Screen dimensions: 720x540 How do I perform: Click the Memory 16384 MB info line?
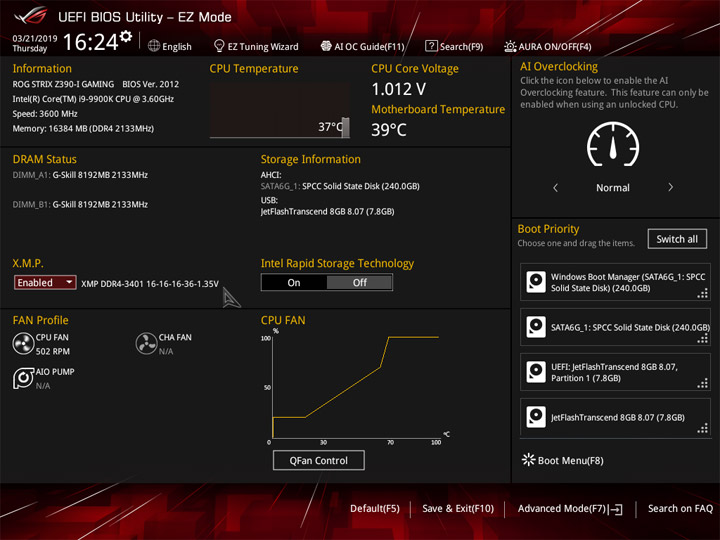pyautogui.click(x=83, y=129)
